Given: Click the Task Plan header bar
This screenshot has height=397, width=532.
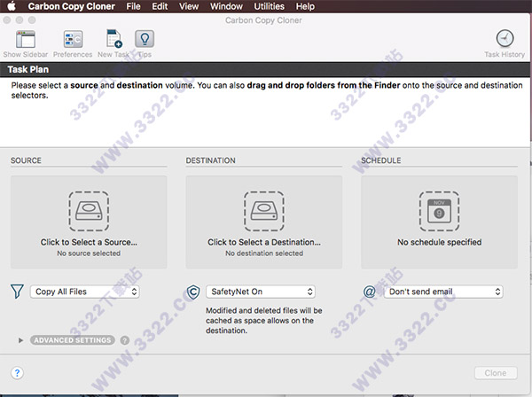Looking at the screenshot, I should [x=265, y=69].
